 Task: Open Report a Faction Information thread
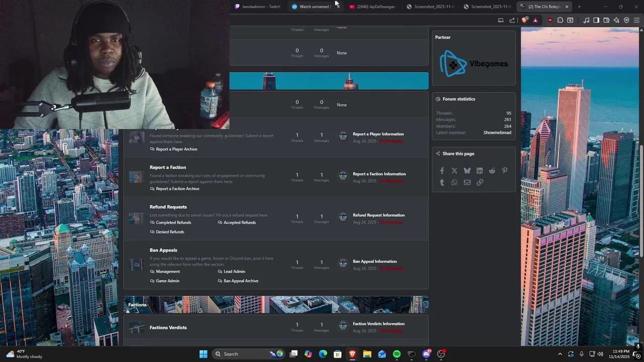click(379, 174)
